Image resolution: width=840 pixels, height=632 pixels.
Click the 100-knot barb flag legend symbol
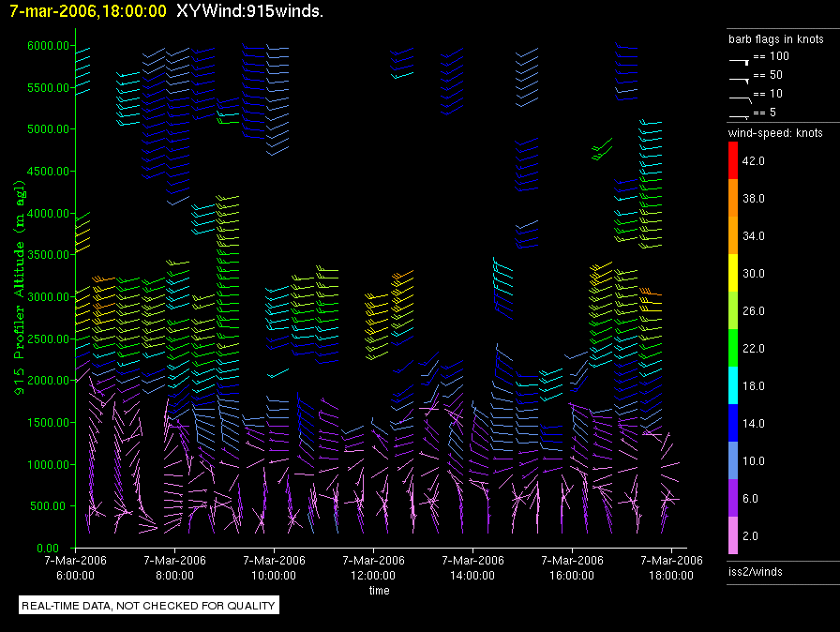(740, 58)
